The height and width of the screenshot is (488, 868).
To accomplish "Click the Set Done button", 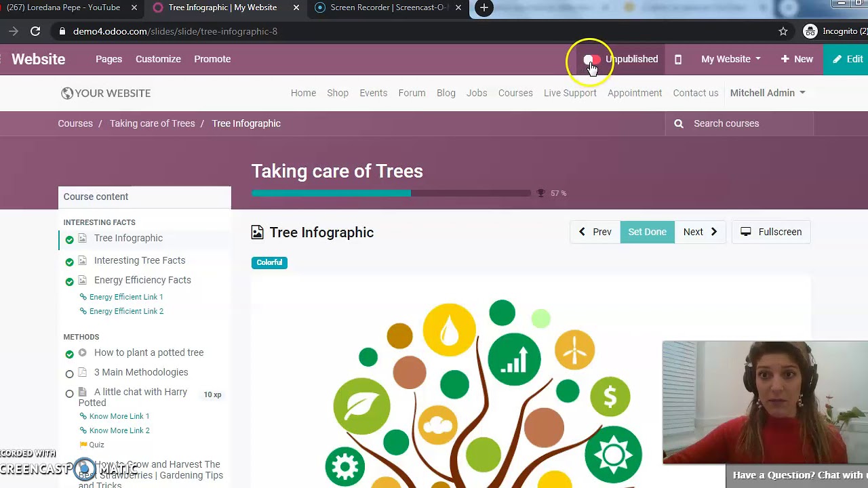I will point(647,232).
